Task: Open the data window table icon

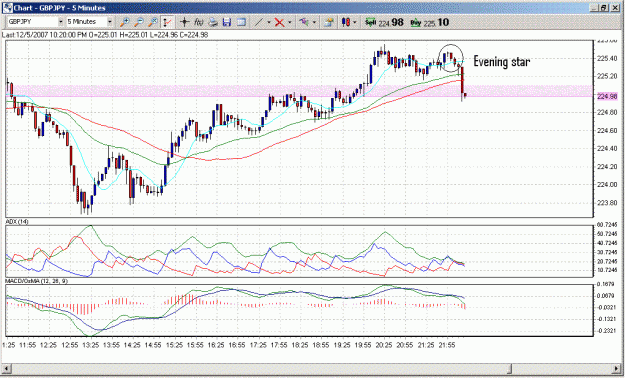Action: coord(241,22)
